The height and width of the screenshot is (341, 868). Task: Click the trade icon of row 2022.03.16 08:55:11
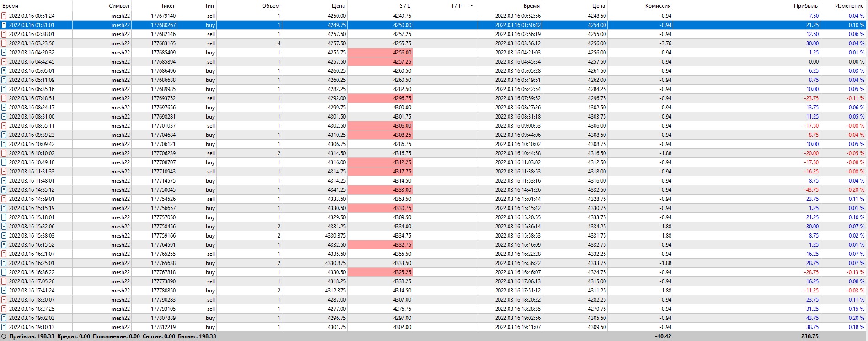(x=4, y=126)
